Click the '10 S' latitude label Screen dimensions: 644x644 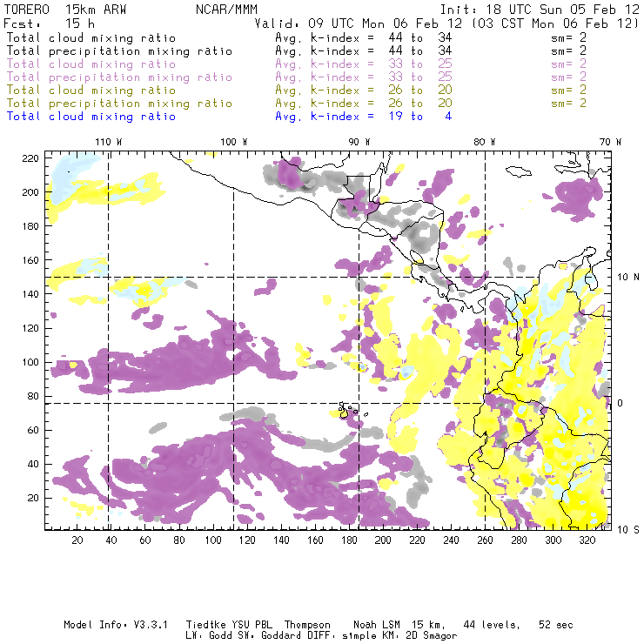pos(628,530)
